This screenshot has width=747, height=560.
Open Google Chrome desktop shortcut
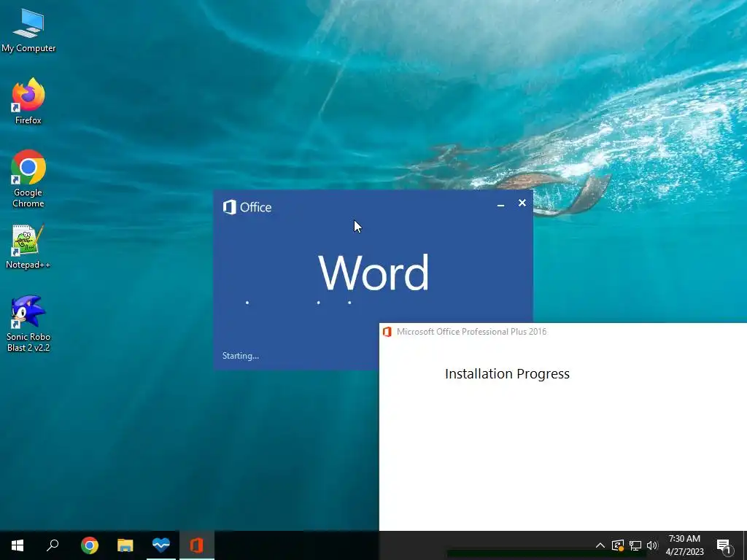28,179
